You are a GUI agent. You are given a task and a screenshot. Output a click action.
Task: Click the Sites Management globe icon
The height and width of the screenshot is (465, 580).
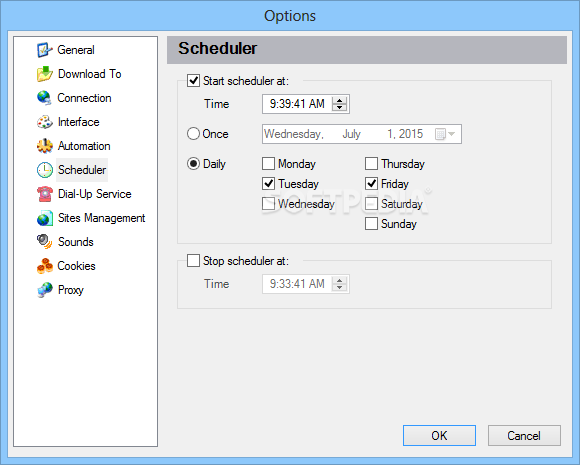(x=44, y=218)
